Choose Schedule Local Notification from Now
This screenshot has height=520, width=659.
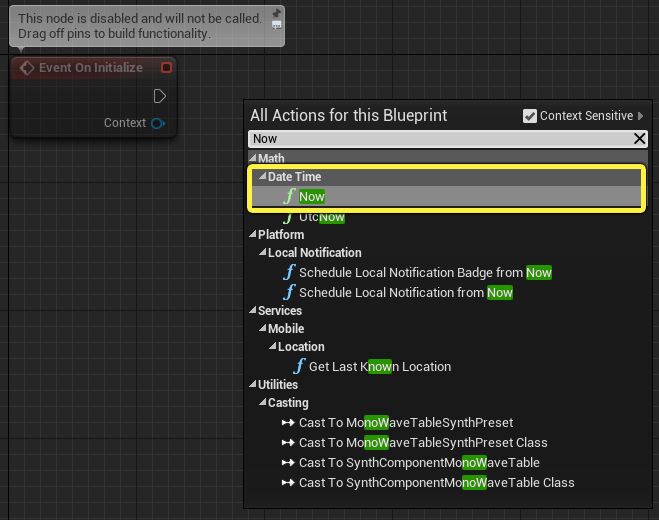(x=405, y=292)
